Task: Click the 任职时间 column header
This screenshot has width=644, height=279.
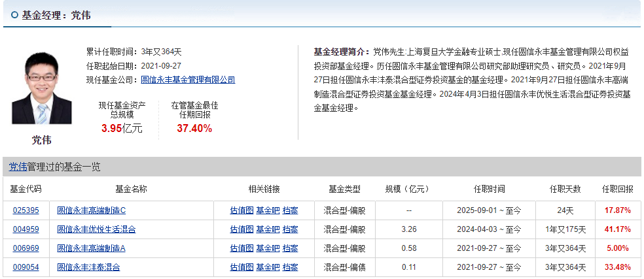Action: (489, 189)
